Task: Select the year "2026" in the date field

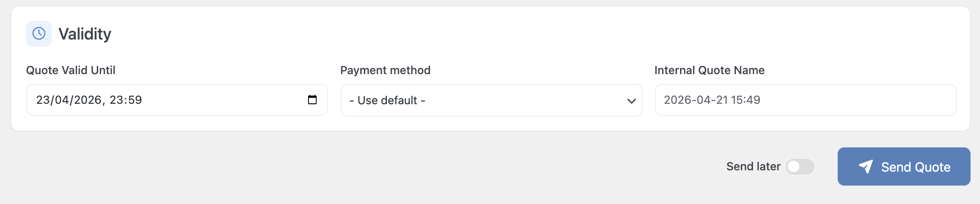Action: click(88, 100)
